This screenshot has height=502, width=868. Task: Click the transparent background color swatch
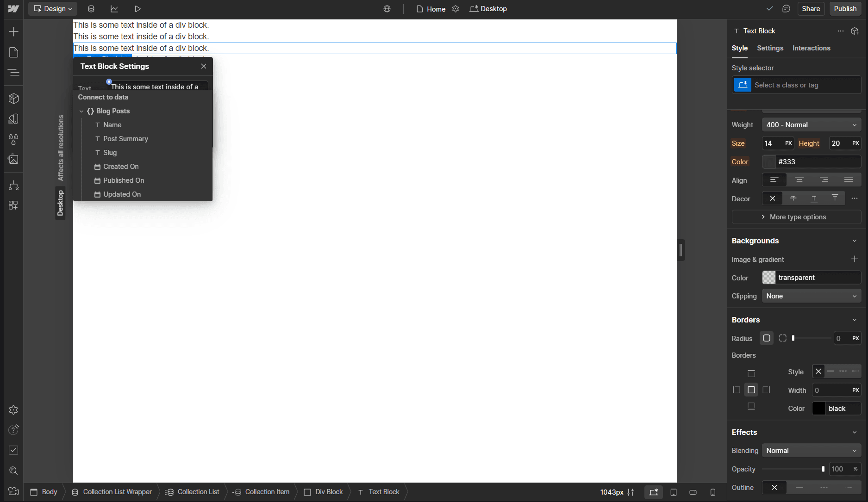[769, 278]
